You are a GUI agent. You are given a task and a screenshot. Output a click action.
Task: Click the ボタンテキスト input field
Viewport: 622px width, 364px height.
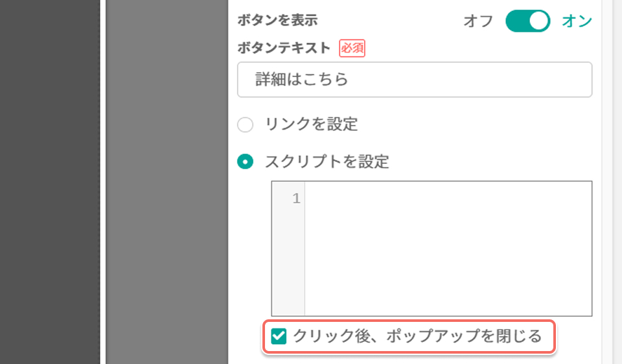[415, 79]
